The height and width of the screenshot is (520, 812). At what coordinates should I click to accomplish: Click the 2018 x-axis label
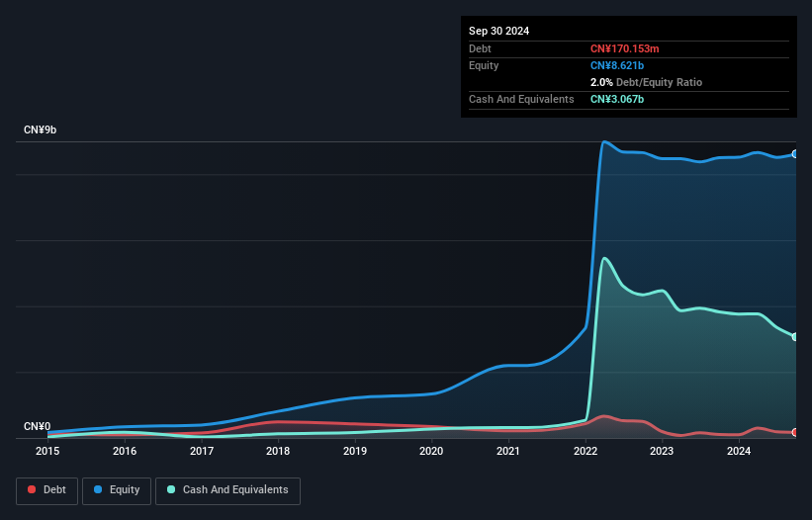coord(278,451)
